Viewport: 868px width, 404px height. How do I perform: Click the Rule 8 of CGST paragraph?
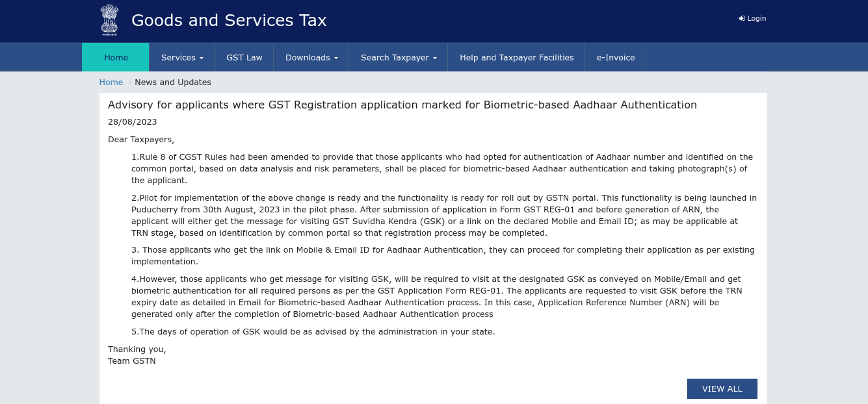[442, 169]
